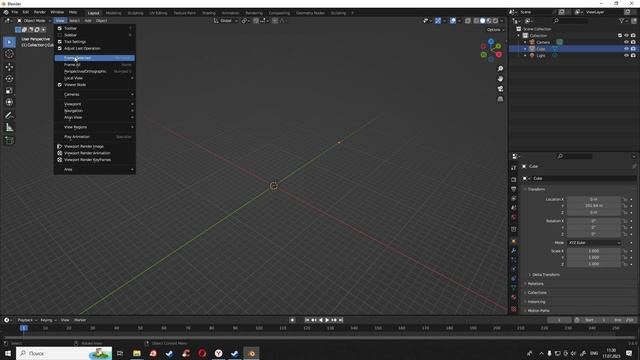Choose Viewport Render Image
The height and width of the screenshot is (360, 640).
[95, 146]
